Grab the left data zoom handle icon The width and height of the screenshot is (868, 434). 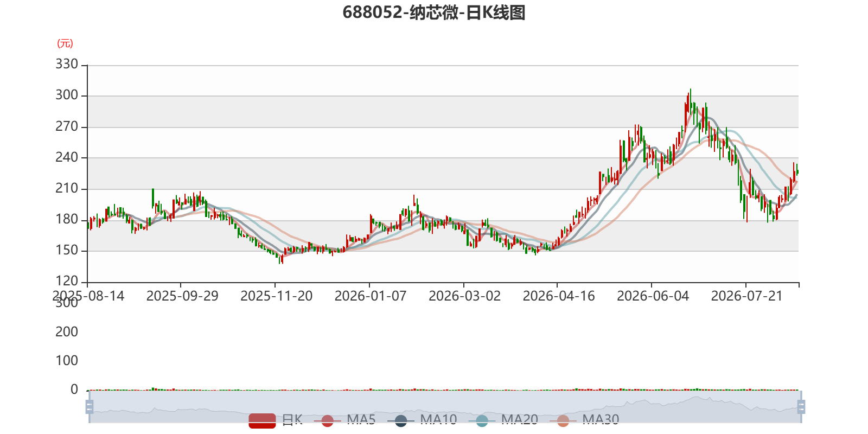coord(90,407)
